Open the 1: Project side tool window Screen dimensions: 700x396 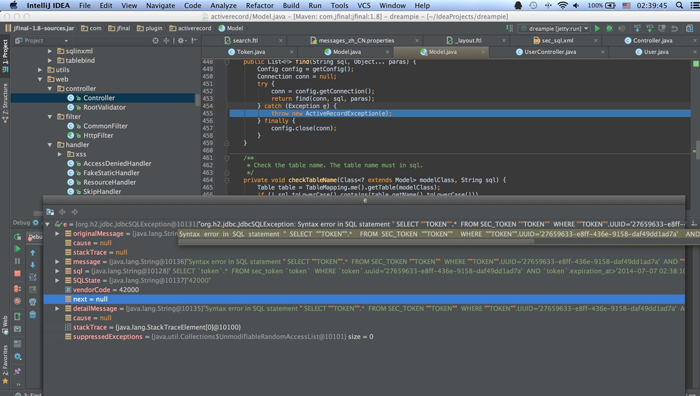pos(5,56)
